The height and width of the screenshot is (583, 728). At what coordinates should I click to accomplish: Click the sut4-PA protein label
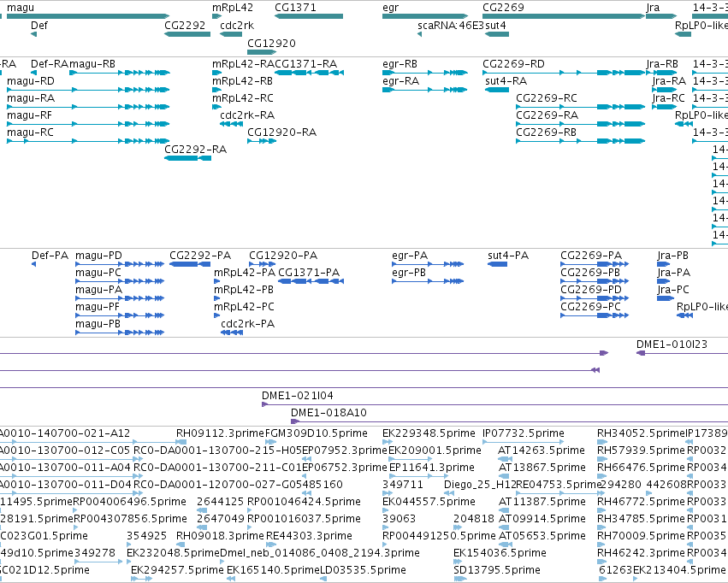[508, 256]
